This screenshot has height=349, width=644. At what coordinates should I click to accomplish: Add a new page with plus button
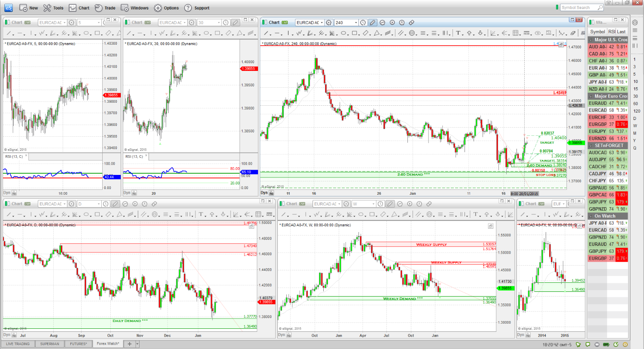pos(130,344)
